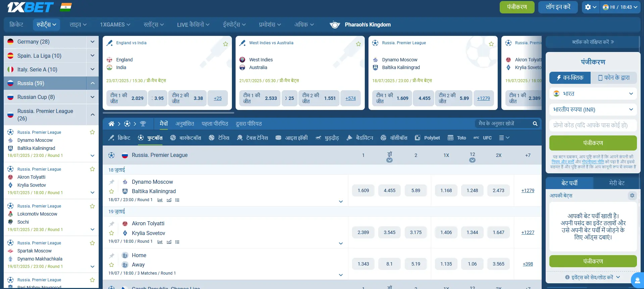Click the home icon in breadcrumb bar

point(111,124)
